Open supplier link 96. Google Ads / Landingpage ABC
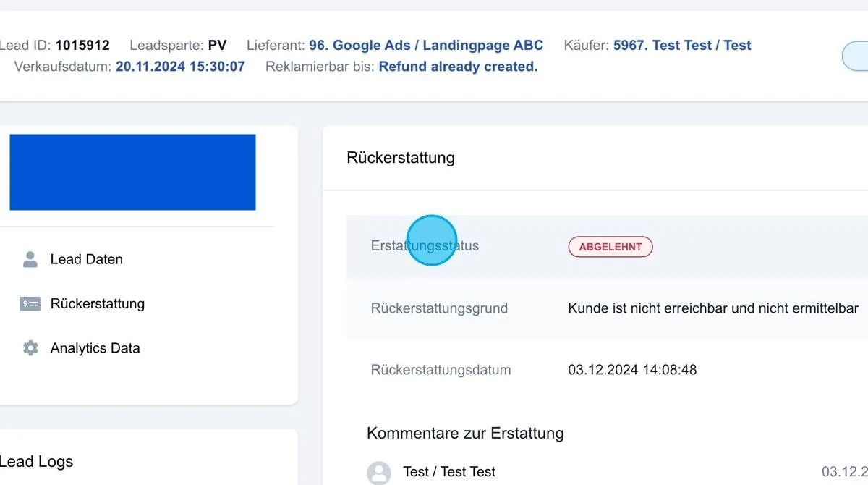Screen dimensions: 868x485 [x=426, y=45]
